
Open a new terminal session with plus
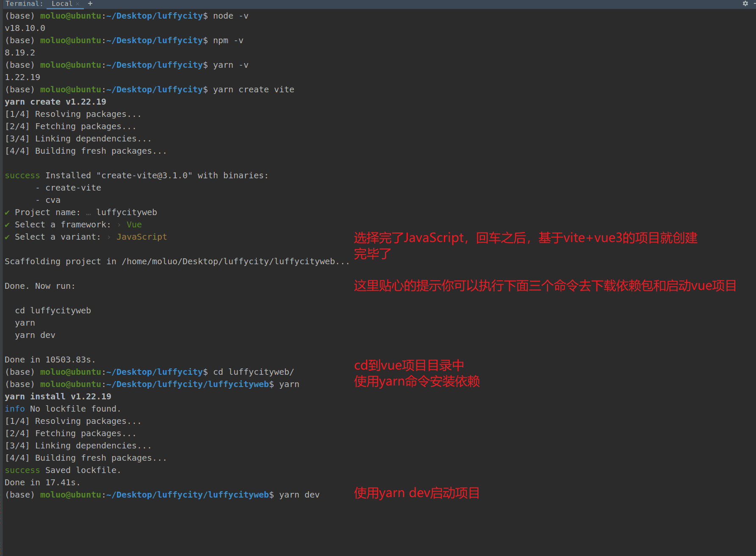click(x=90, y=3)
